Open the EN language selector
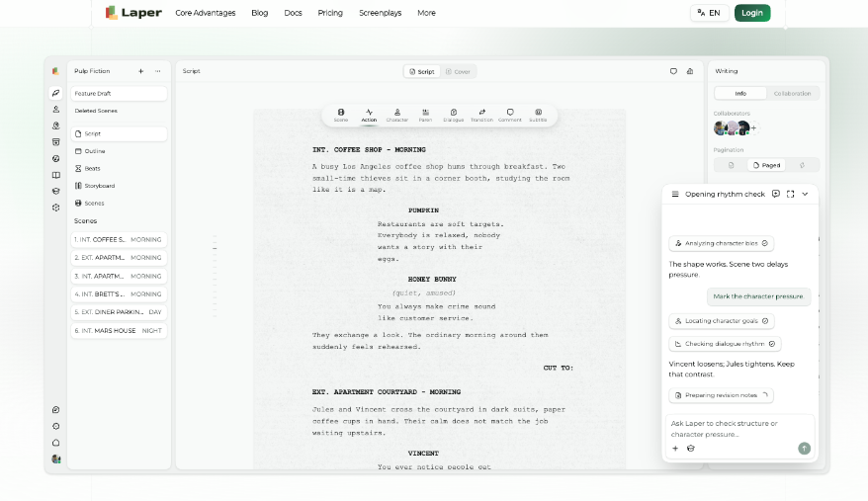The image size is (868, 501). tap(709, 13)
